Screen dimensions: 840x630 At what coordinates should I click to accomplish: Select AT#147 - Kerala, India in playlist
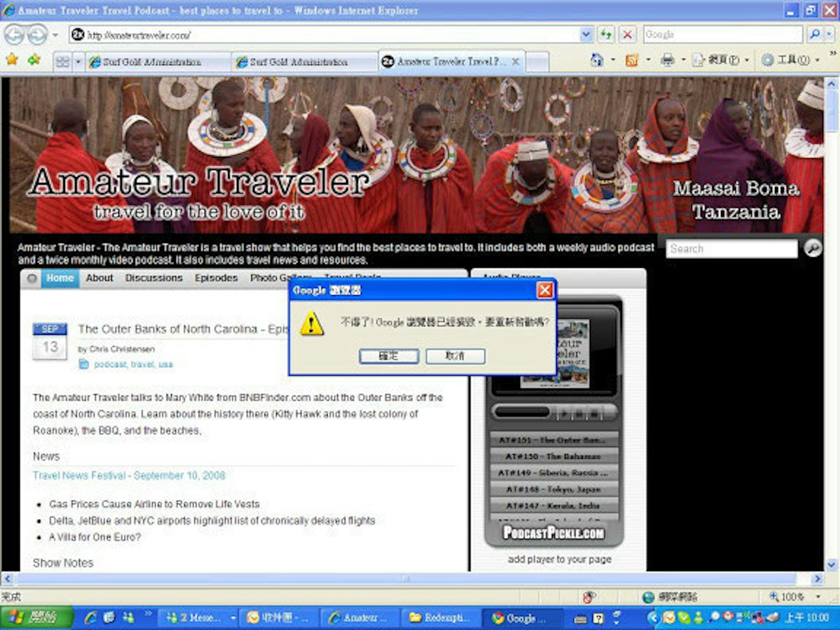coord(553,506)
